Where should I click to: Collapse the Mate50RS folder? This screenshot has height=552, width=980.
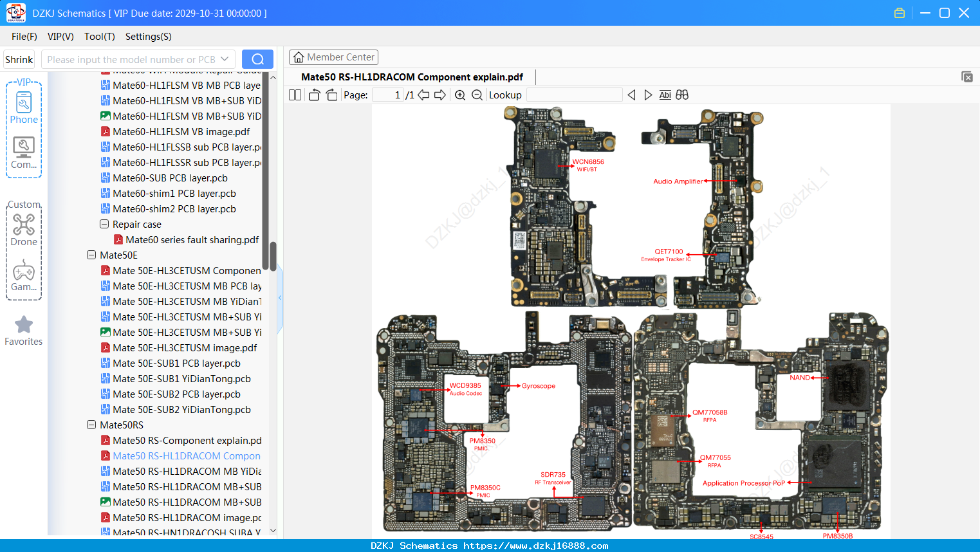(x=91, y=425)
